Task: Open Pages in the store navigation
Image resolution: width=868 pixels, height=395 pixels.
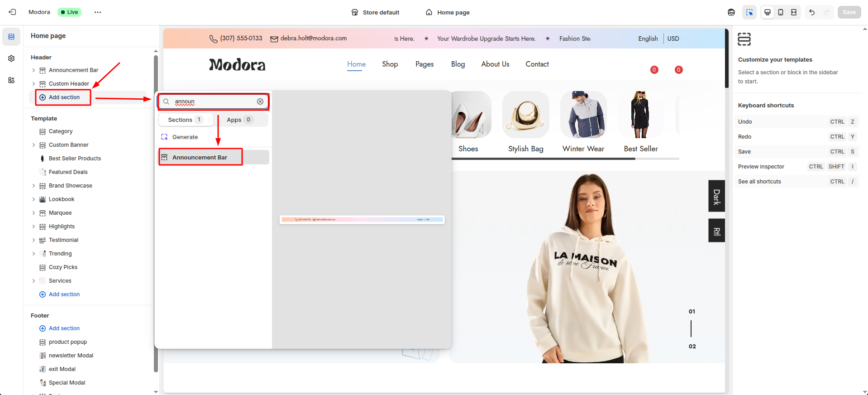Action: pyautogui.click(x=424, y=64)
